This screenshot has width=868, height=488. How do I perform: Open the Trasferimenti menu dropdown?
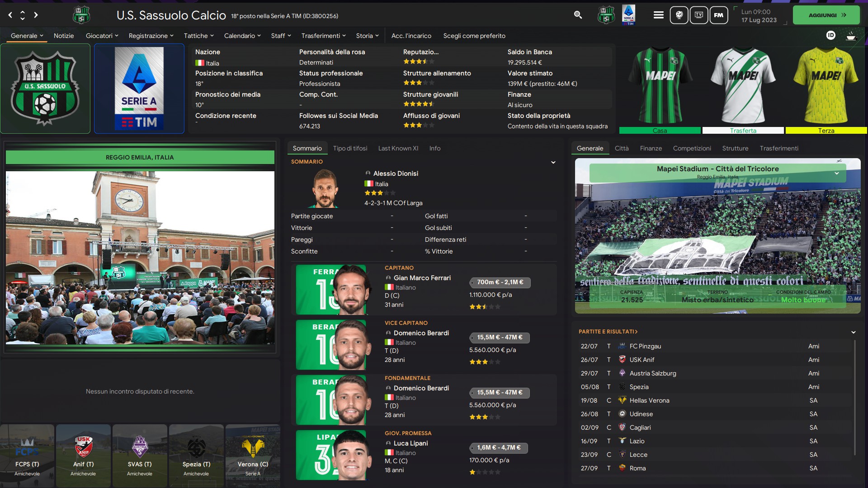coord(324,36)
